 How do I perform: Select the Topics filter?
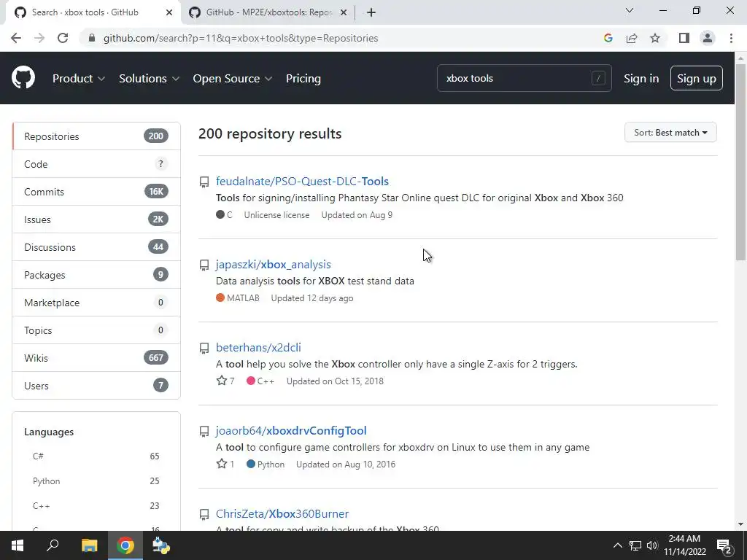click(96, 330)
